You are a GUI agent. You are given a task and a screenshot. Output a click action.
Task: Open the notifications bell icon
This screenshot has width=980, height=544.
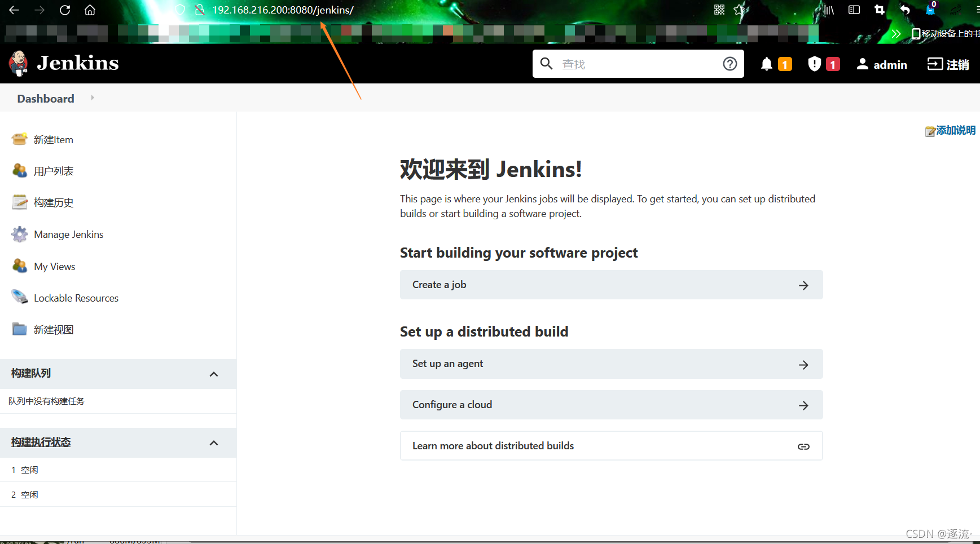tap(766, 64)
